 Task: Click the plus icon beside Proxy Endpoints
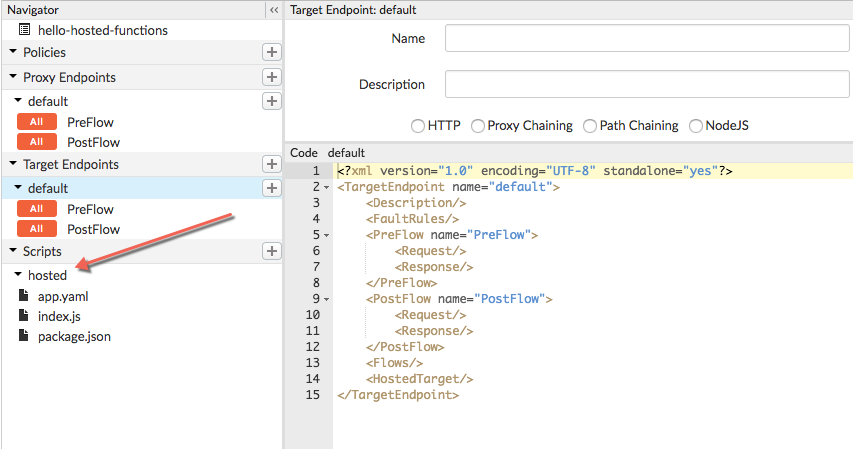(x=271, y=77)
